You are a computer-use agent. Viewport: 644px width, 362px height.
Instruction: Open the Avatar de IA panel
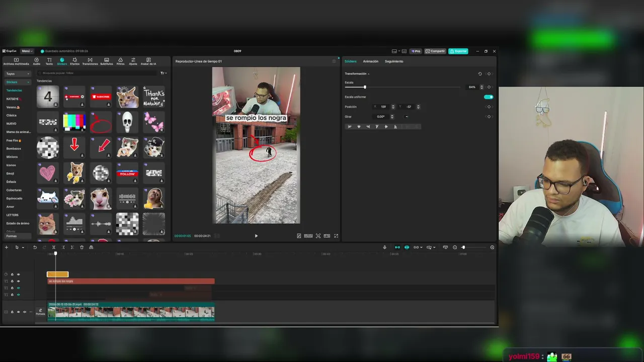pos(148,61)
